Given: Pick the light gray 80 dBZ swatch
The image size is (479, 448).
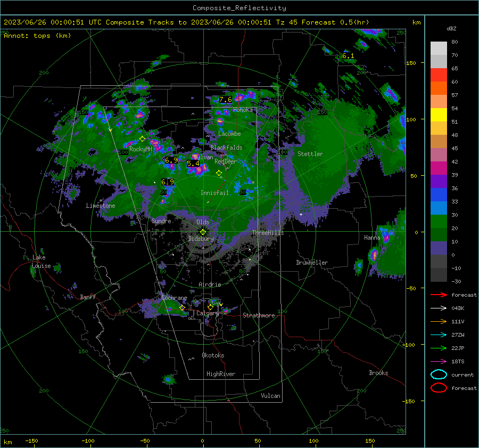Looking at the screenshot, I should tap(439, 48).
